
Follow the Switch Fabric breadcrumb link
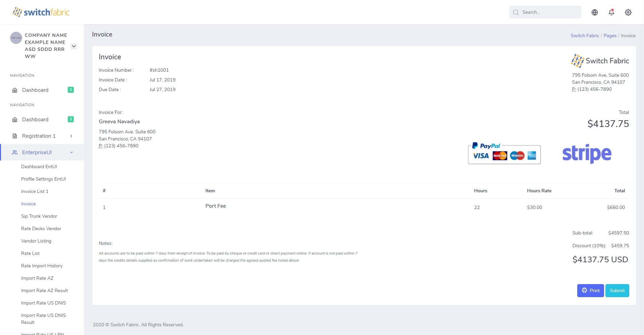click(x=585, y=36)
